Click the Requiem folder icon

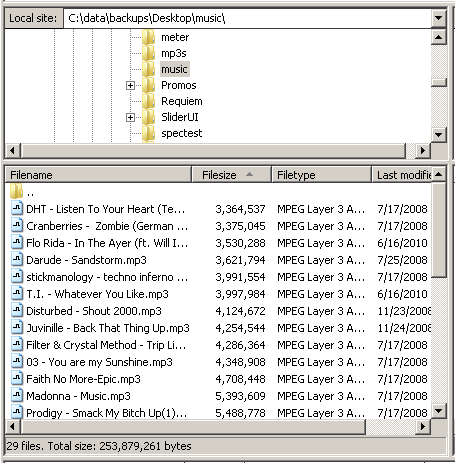(x=148, y=101)
